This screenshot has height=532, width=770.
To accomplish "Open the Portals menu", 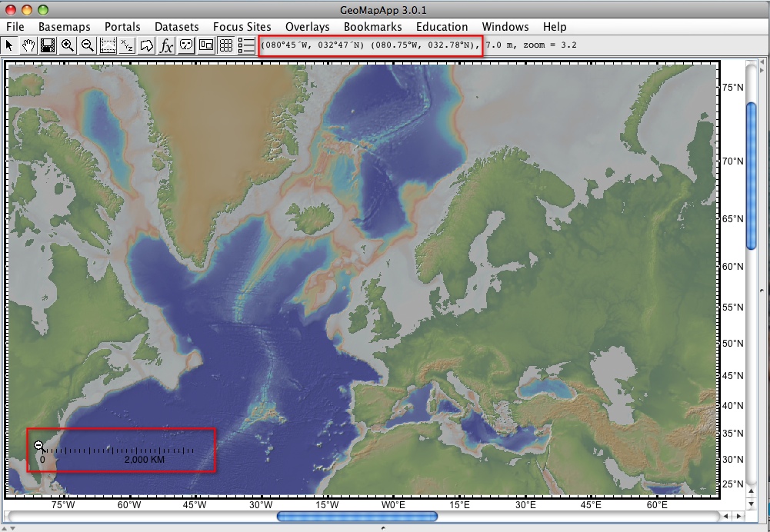I will tap(122, 26).
